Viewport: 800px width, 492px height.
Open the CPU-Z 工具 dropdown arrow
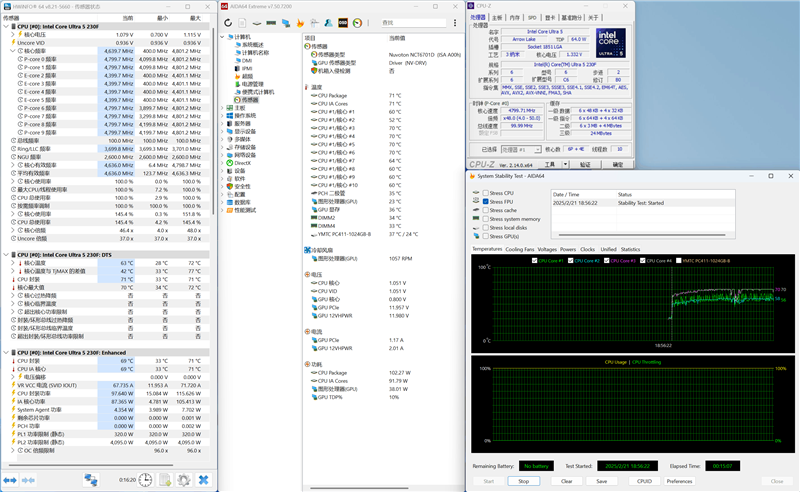(565, 164)
